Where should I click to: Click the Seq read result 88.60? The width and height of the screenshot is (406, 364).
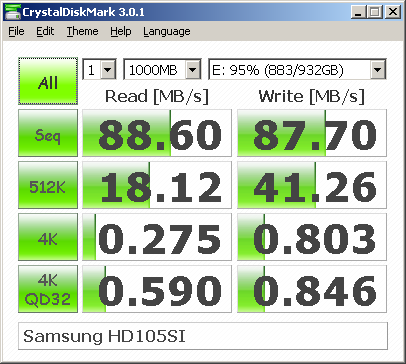[157, 133]
